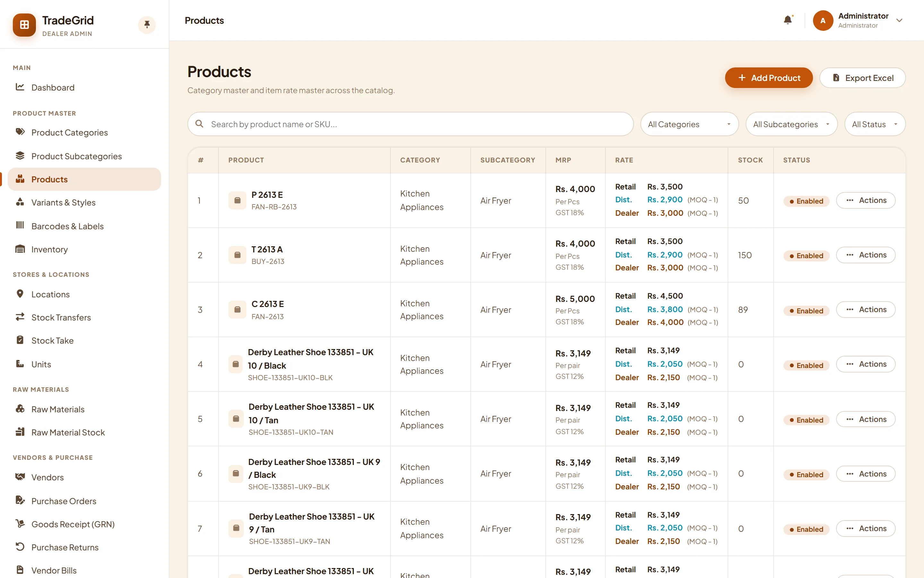Image resolution: width=924 pixels, height=578 pixels.
Task: Click the Product Categories tag icon
Action: tap(20, 132)
